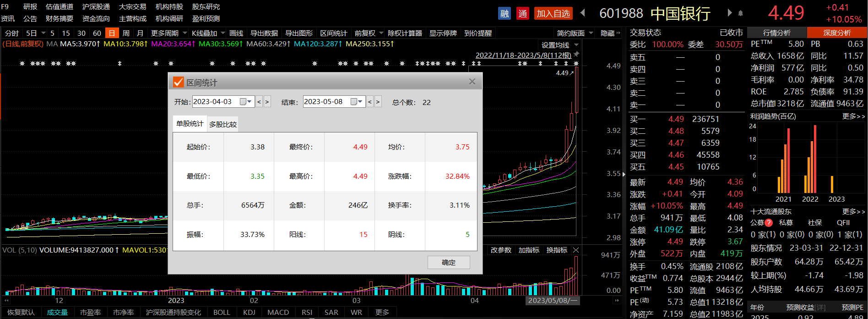Screen dimensions: 868x319
Task: Open the 行情分析 tab
Action: tap(776, 33)
